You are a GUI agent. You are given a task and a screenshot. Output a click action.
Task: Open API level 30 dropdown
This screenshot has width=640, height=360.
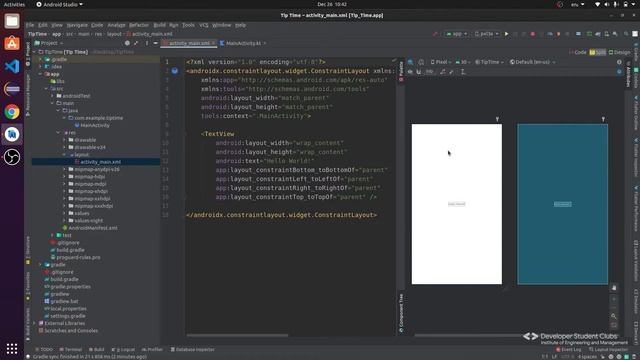coord(463,62)
